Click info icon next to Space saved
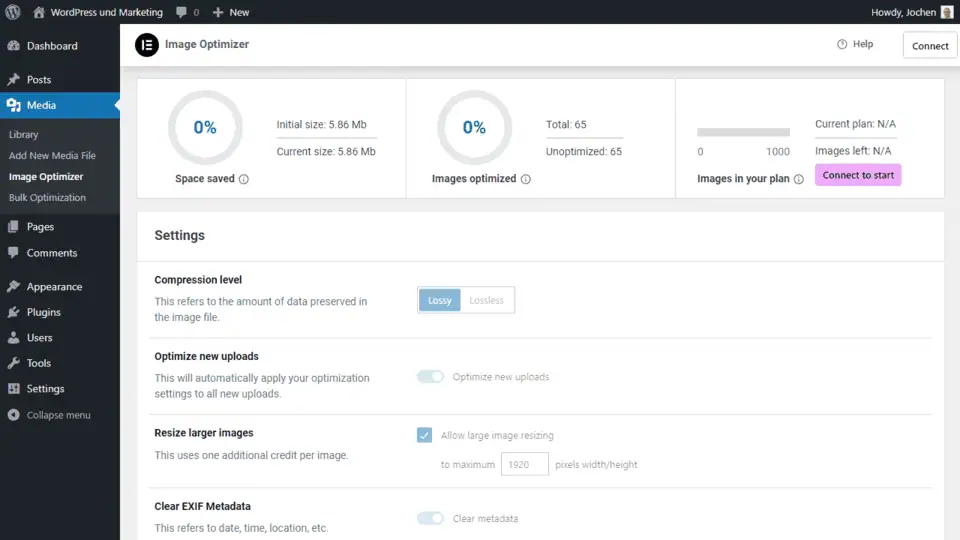The height and width of the screenshot is (540, 960). coord(244,179)
